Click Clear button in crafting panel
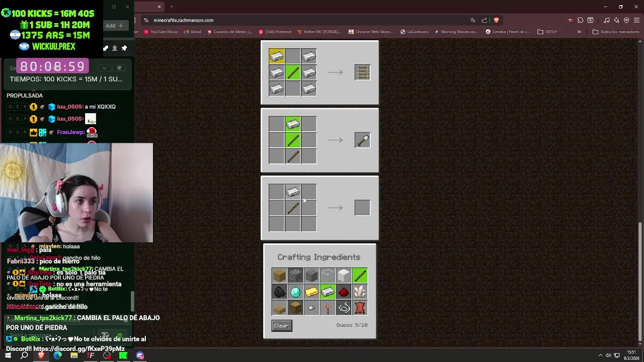Viewport: 644px width, 362px height. [281, 325]
